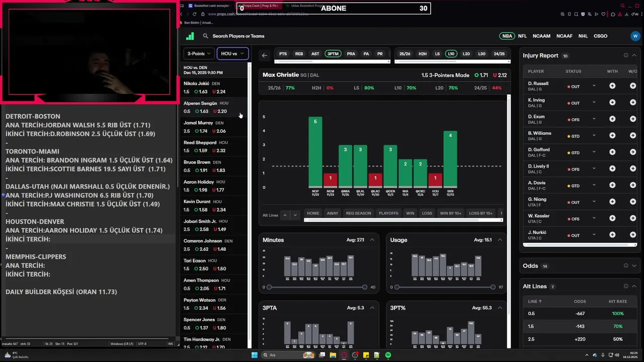Screen dimensions: 644x362
Task: Open the 3-Pointers stat dropdown
Action: pos(199,53)
